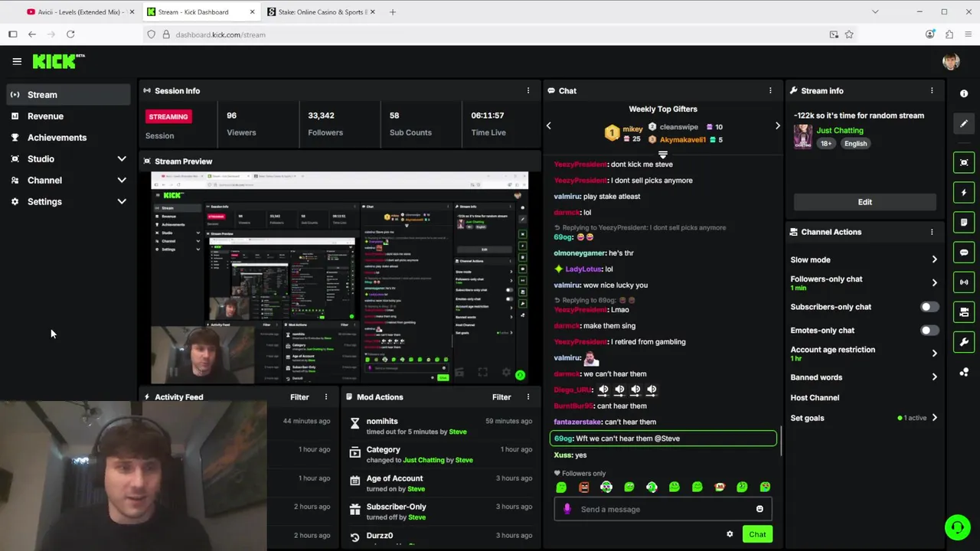
Task: Open the hamburger menu beside Kick logo
Action: [x=17, y=61]
